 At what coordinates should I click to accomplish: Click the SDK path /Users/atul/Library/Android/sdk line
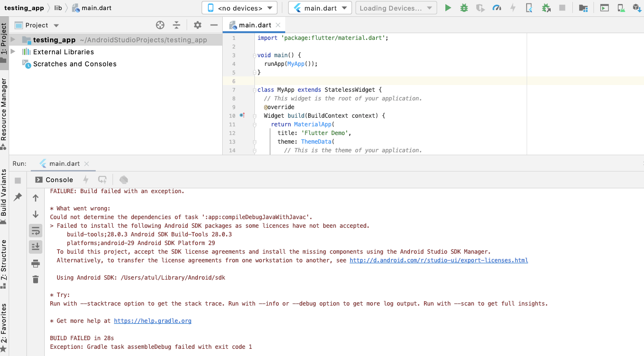(x=141, y=278)
